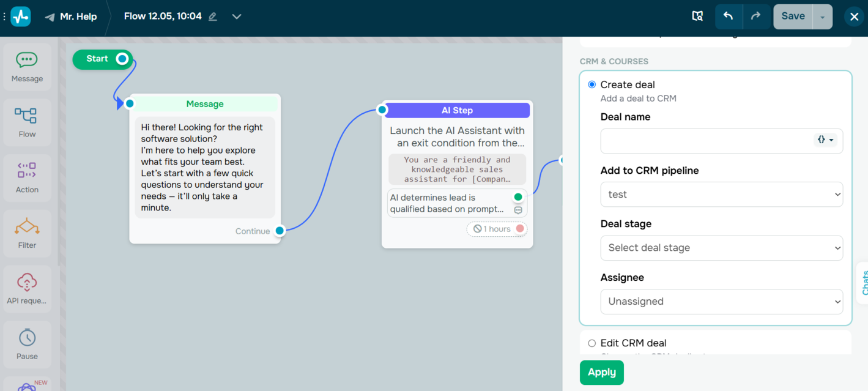Image resolution: width=868 pixels, height=391 pixels.
Task: Undo the last flow change
Action: pyautogui.click(x=729, y=17)
